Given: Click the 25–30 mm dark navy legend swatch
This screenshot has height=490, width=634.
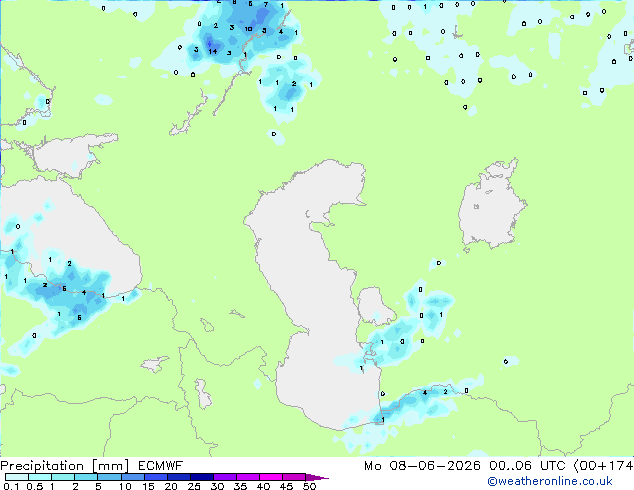Looking at the screenshot, I should click(202, 477).
